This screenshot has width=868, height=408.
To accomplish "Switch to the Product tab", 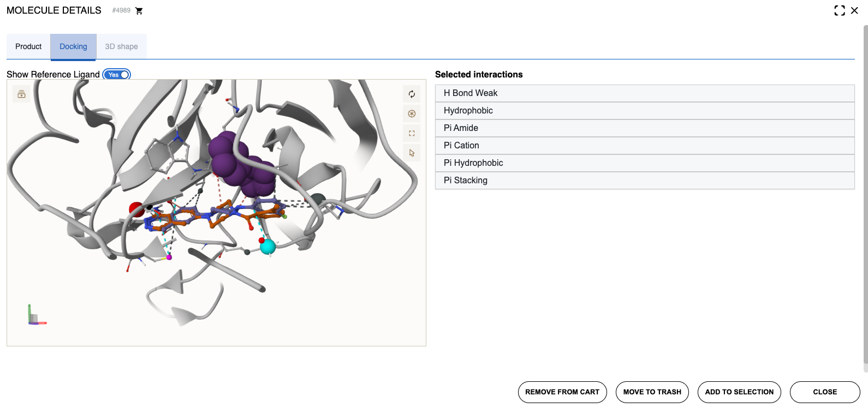I will tap(28, 47).
